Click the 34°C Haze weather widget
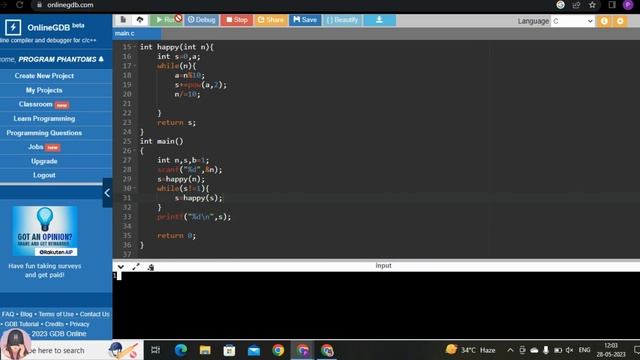Viewport: 640px width, 360px height. coord(470,350)
